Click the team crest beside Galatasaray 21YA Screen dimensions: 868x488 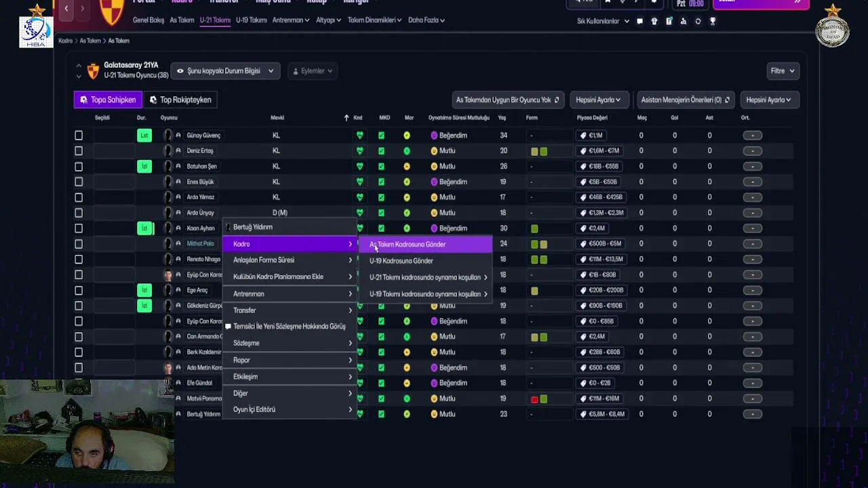tap(93, 70)
